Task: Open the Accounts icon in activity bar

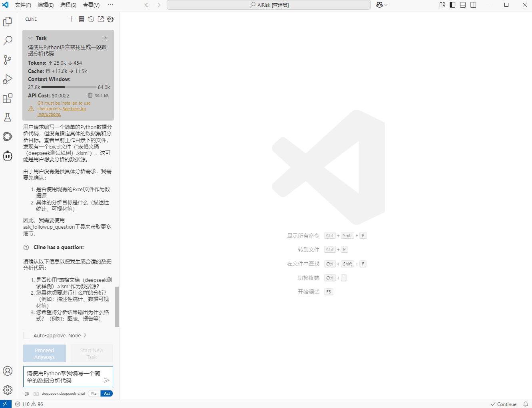Action: 8,371
